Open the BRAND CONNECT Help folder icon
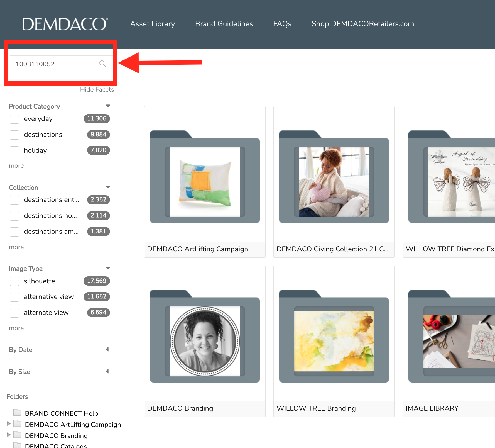 (18, 412)
